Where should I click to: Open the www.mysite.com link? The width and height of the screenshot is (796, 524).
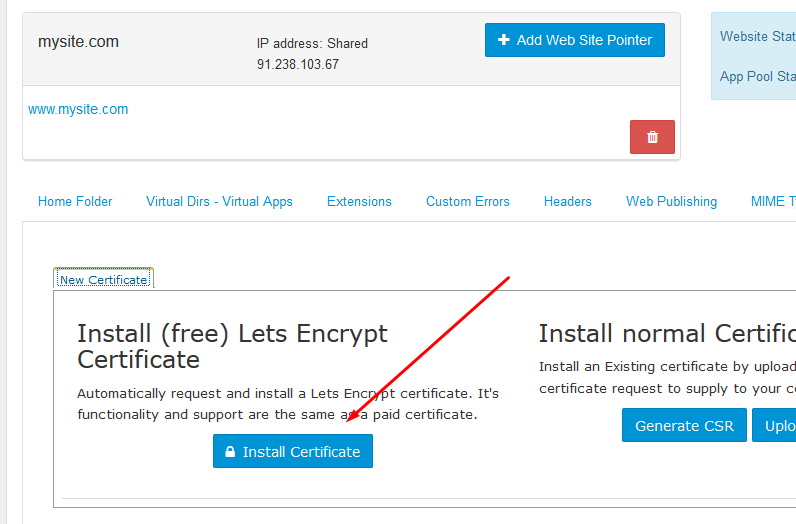pyautogui.click(x=78, y=109)
